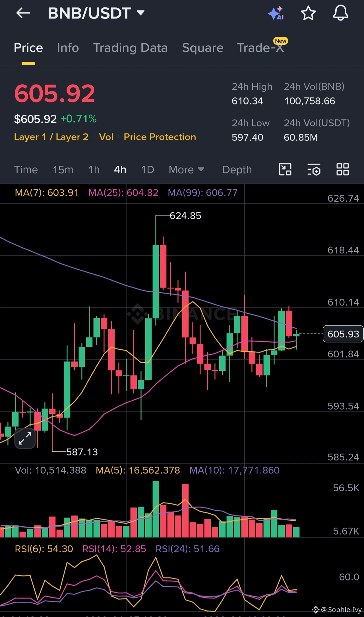
Task: Open the AI assistant sparkle icon
Action: 276,13
